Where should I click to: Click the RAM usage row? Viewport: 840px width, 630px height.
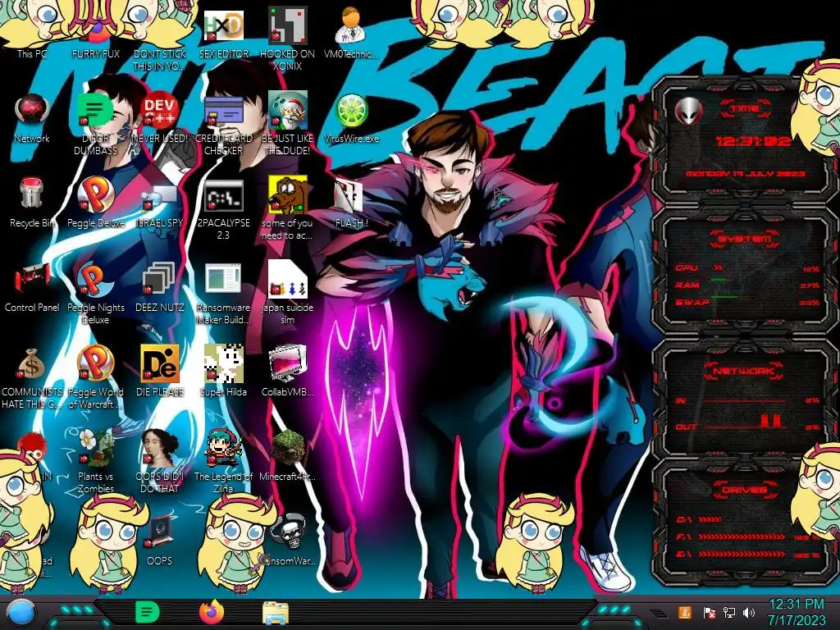(746, 285)
